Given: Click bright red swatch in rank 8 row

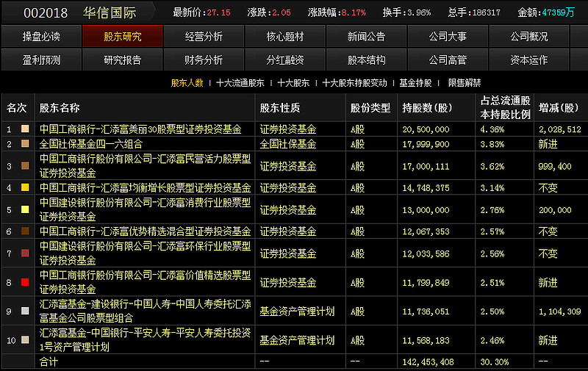Looking at the screenshot, I should coord(25,282).
